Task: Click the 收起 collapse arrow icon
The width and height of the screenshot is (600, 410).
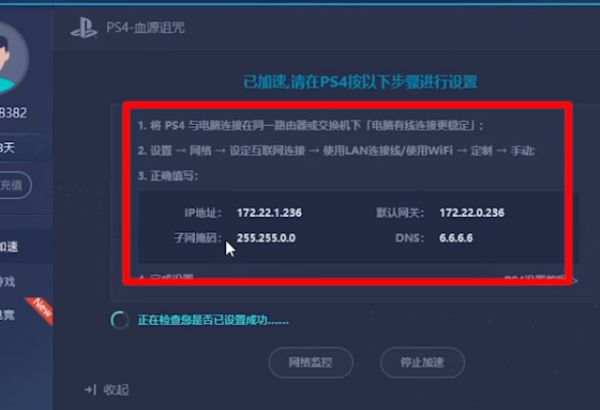Action: (90, 390)
